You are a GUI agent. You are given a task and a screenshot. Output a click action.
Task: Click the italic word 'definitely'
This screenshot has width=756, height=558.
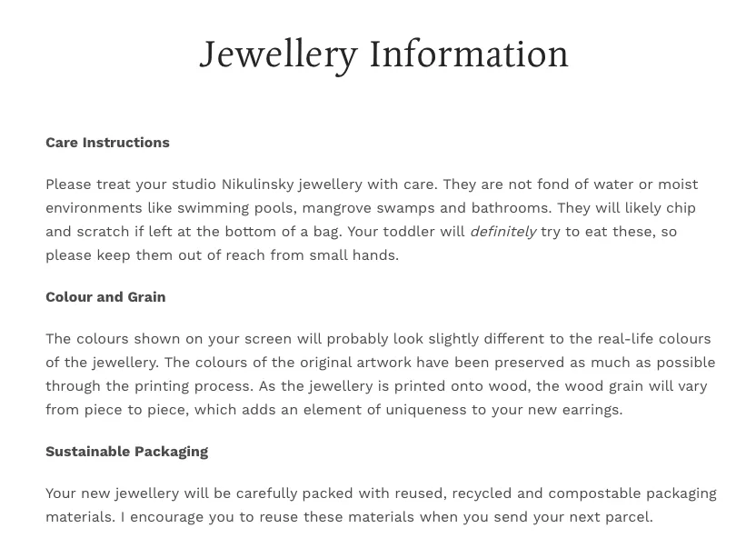[503, 232]
